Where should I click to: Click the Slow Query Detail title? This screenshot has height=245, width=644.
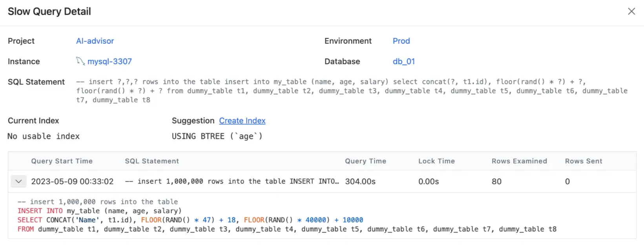tap(49, 12)
